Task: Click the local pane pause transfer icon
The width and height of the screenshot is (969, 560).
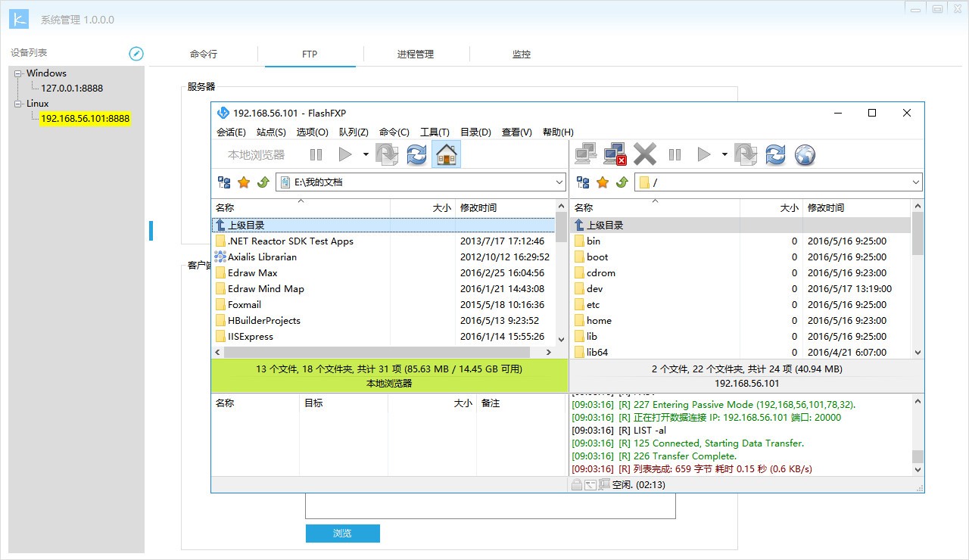Action: click(x=316, y=154)
